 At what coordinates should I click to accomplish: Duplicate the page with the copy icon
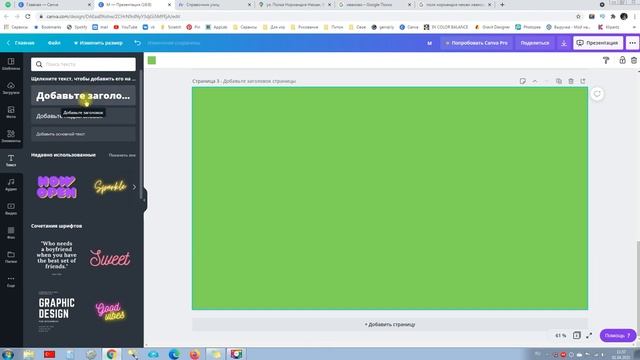click(559, 81)
